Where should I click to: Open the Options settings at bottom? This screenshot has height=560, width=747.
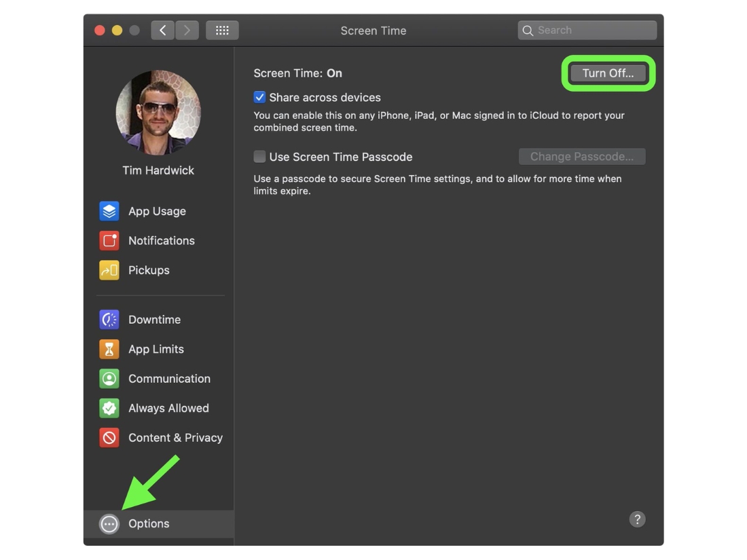click(x=149, y=523)
